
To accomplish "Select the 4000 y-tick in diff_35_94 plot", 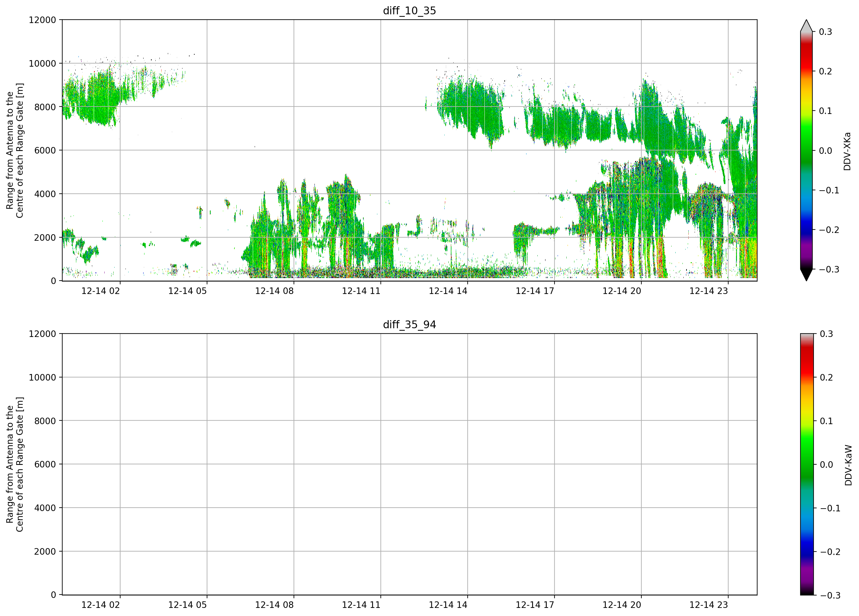I will point(45,508).
